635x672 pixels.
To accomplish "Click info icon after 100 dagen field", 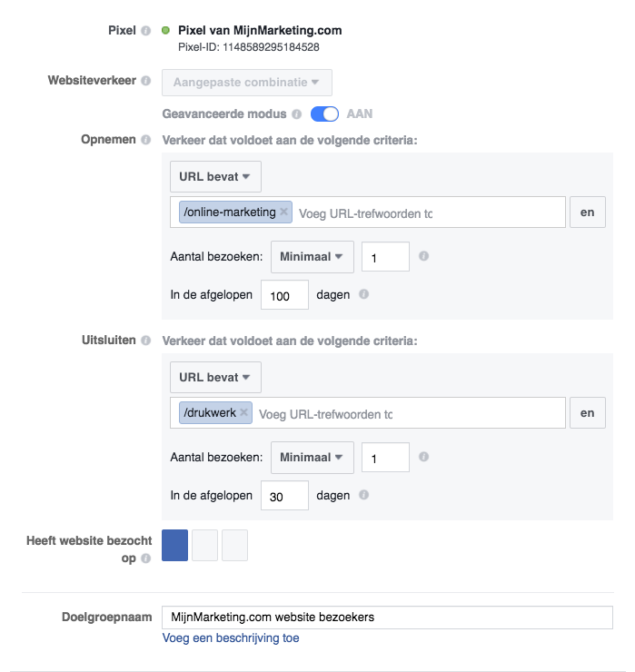I will [363, 294].
